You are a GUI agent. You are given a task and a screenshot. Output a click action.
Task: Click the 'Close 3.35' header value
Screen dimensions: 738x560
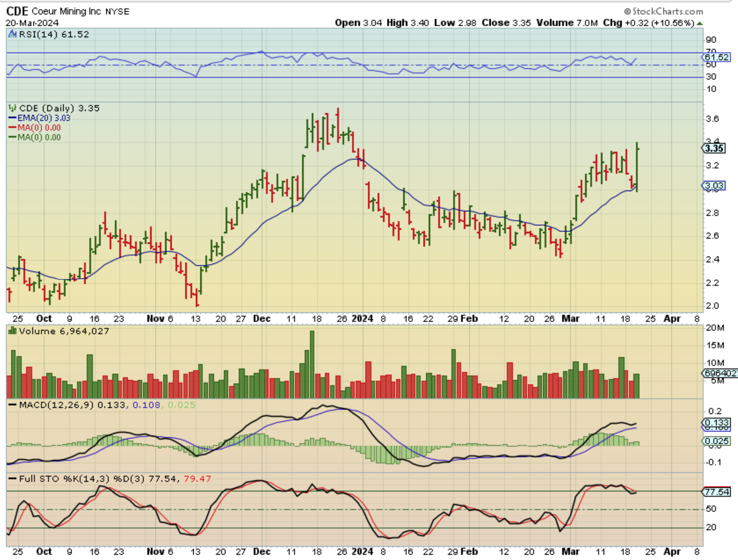pos(506,23)
